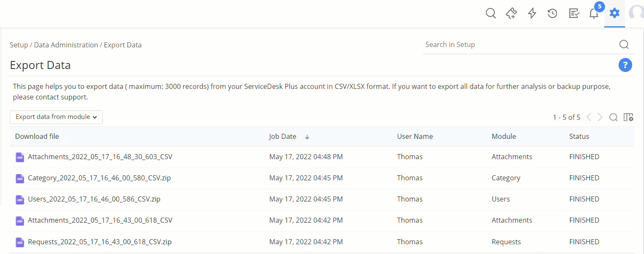644x254 pixels.
Task: Open Data Administration breadcrumb link
Action: pos(66,45)
